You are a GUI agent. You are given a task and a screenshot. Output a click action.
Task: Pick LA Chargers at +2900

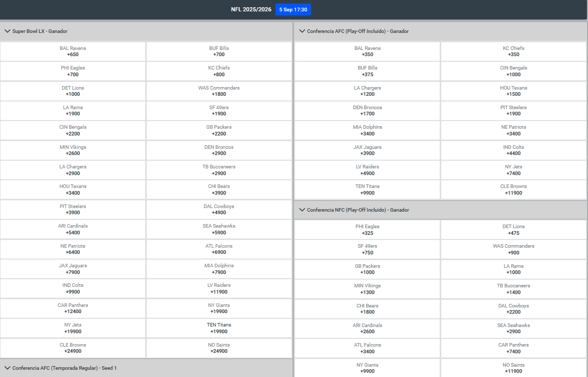tap(73, 170)
